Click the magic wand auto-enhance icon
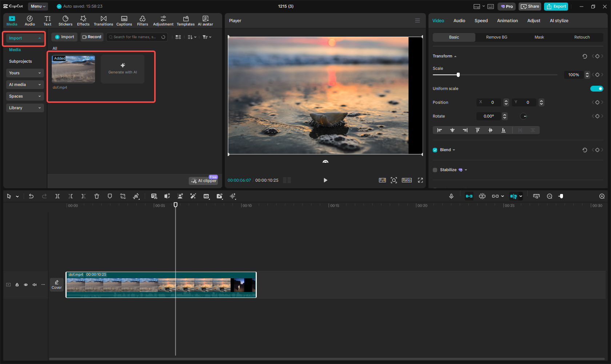 click(x=193, y=196)
